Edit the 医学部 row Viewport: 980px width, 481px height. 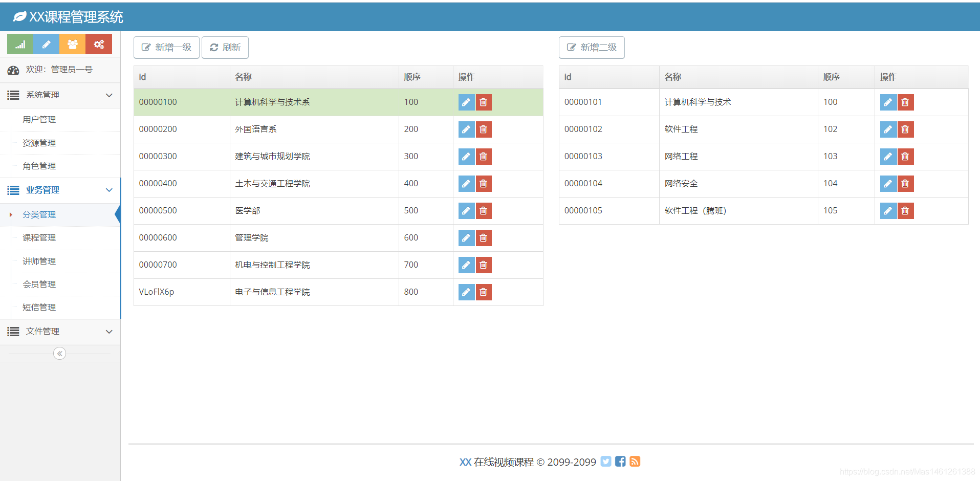[x=466, y=211]
